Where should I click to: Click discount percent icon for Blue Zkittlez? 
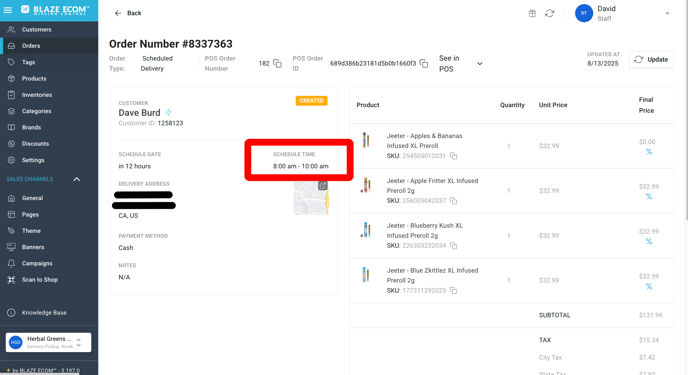(x=649, y=286)
